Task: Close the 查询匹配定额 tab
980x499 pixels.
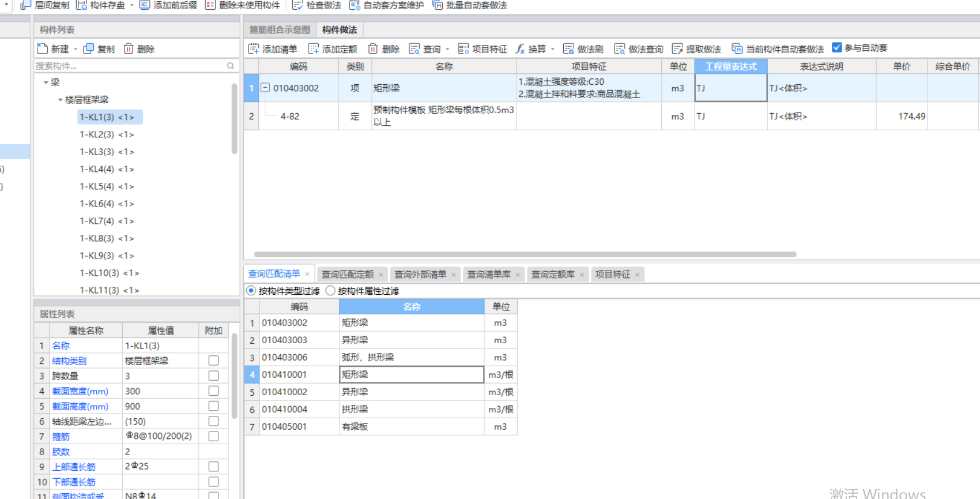Action: [x=380, y=275]
